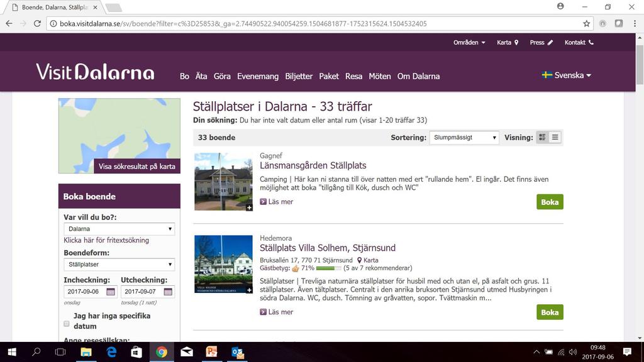Open Mail app in taskbar
Viewport: 644px width, 362px height.
(186, 352)
